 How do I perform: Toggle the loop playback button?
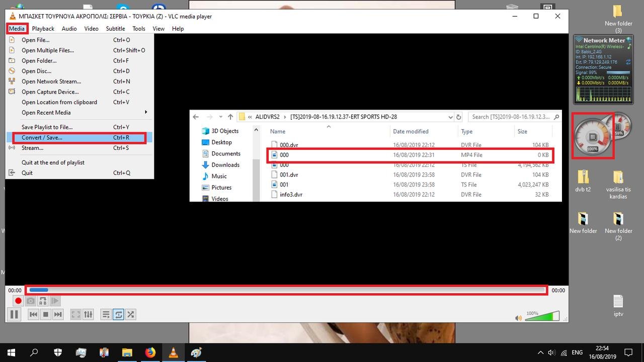pos(119,314)
